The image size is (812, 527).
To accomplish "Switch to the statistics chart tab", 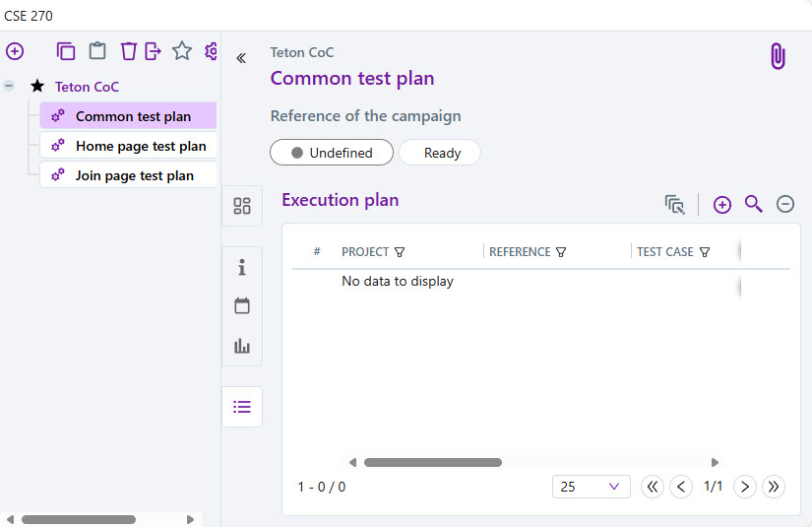I will pos(242,346).
